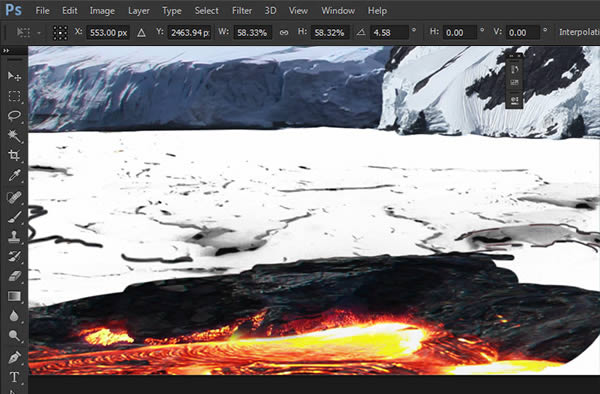Select the Healing Brush tool

(x=14, y=197)
